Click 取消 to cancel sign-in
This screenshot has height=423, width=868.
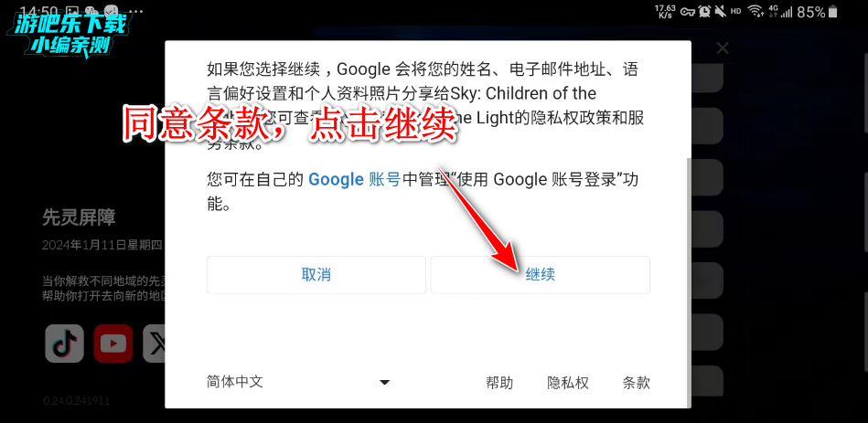point(316,275)
